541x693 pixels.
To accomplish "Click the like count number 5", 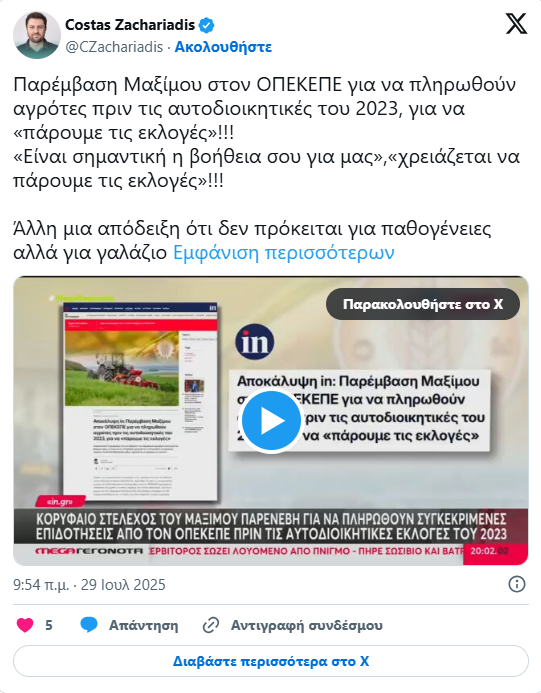I will tap(49, 625).
